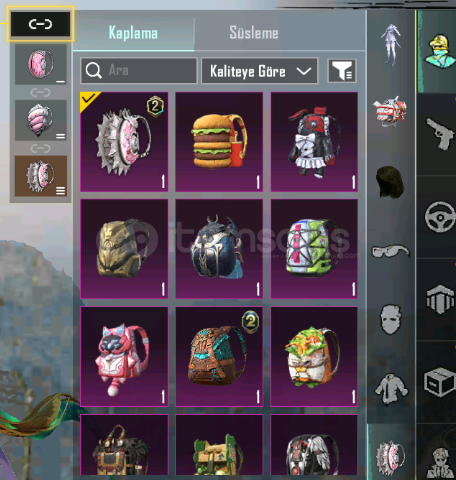Select the face mask category icon
The width and height of the screenshot is (456, 480).
[391, 319]
